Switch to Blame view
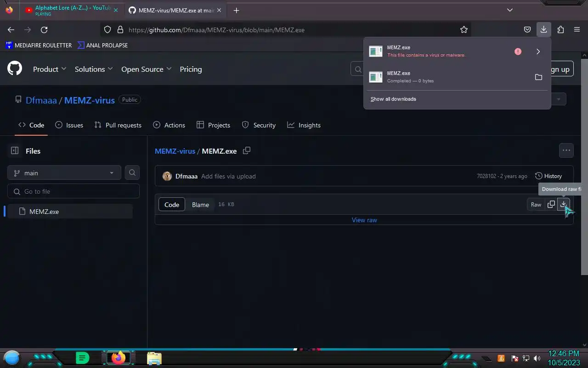This screenshot has height=368, width=588. [x=200, y=205]
